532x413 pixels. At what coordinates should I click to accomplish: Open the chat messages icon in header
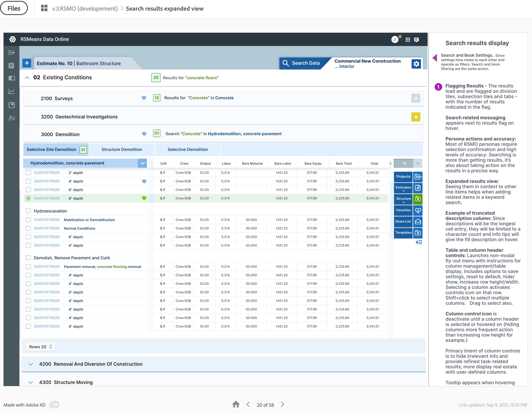(416, 40)
